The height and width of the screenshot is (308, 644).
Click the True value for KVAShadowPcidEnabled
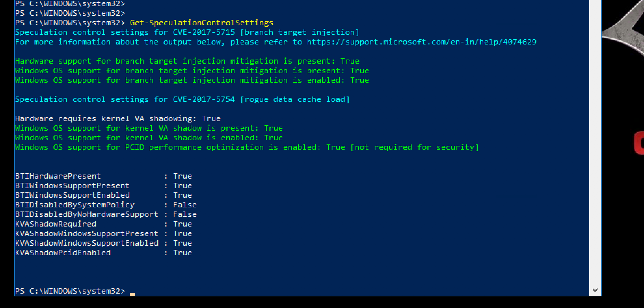pyautogui.click(x=182, y=253)
